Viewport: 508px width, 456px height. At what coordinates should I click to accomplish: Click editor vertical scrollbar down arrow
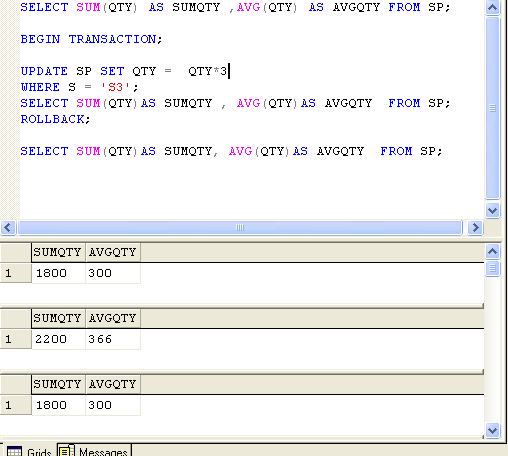[492, 210]
